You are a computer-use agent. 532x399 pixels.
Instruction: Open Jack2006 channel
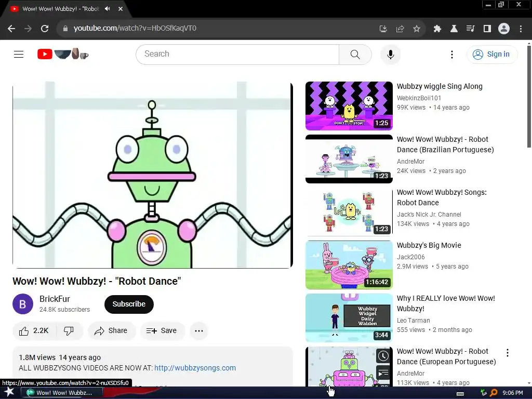411,257
